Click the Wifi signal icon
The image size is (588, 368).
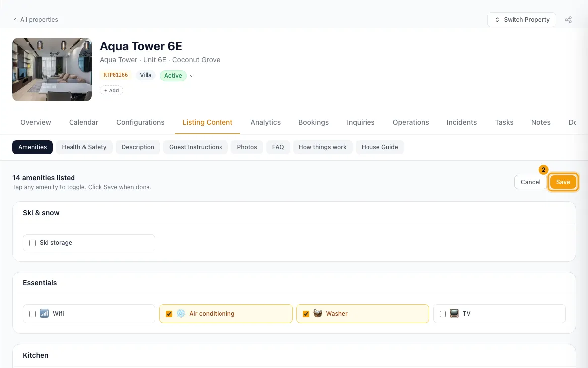(x=44, y=314)
